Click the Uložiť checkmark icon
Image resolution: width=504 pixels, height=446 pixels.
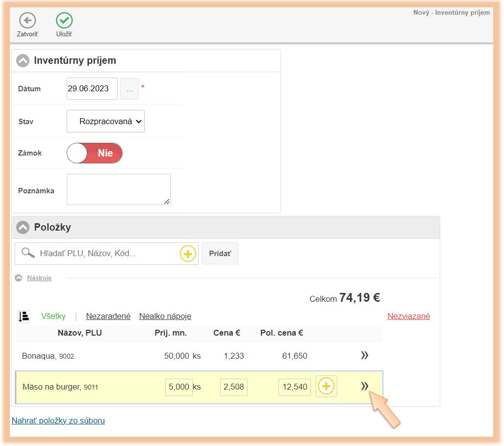64,21
